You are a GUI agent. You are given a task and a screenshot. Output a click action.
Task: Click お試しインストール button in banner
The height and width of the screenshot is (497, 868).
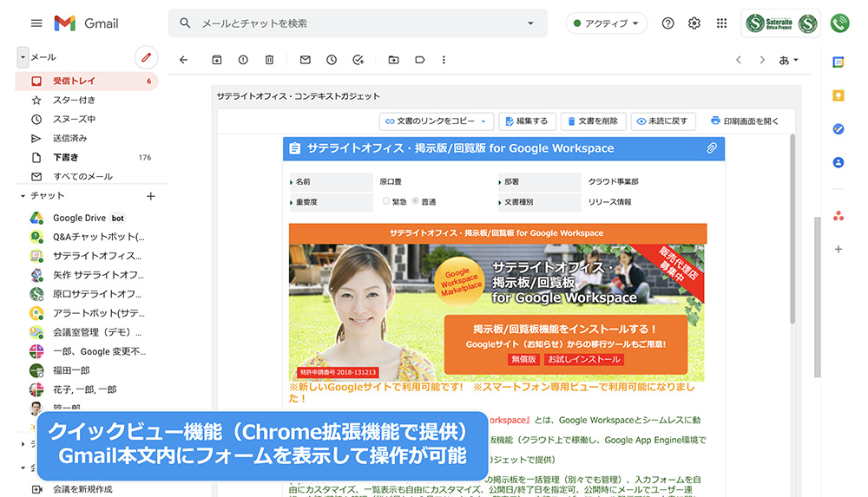(584, 359)
